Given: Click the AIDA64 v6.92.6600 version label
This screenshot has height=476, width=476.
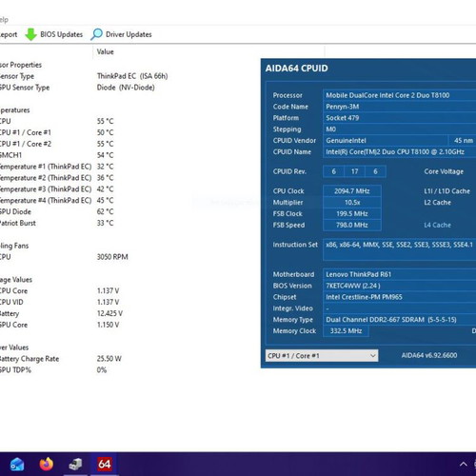Looking at the screenshot, I should [429, 355].
